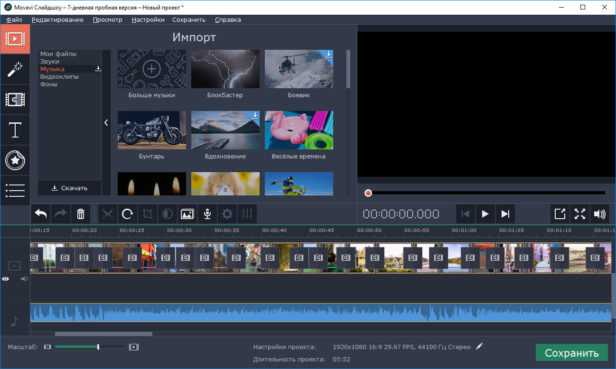Click the Скачать download button

pyautogui.click(x=70, y=188)
